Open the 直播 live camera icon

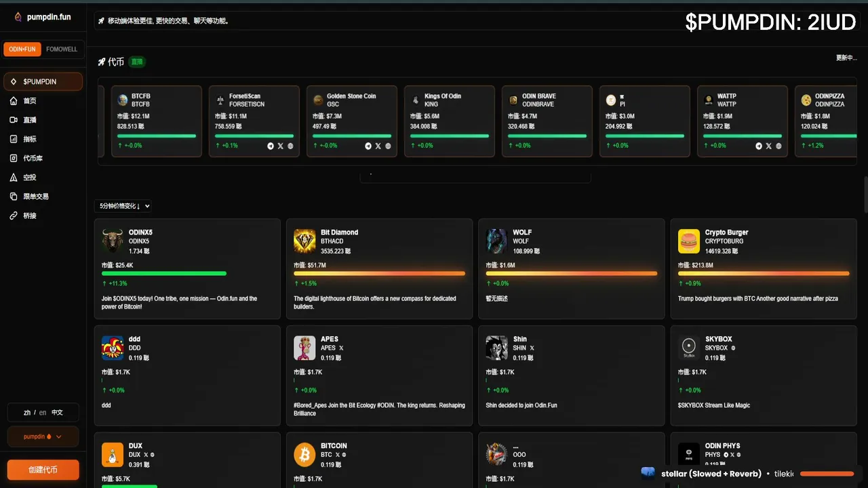[x=14, y=120]
